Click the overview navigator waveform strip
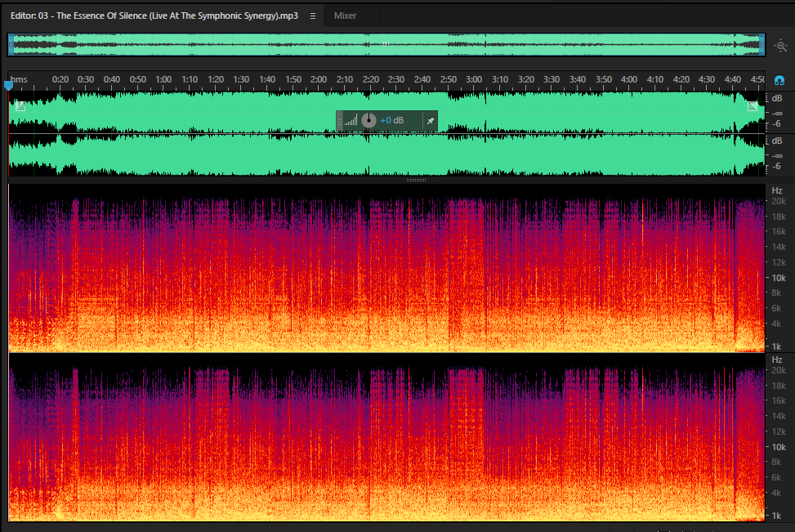The height and width of the screenshot is (532, 795). (386, 45)
